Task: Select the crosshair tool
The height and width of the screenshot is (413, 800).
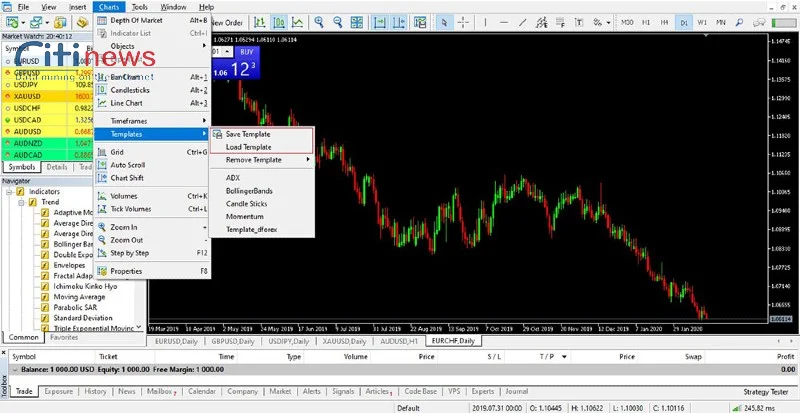Action: 463,22
